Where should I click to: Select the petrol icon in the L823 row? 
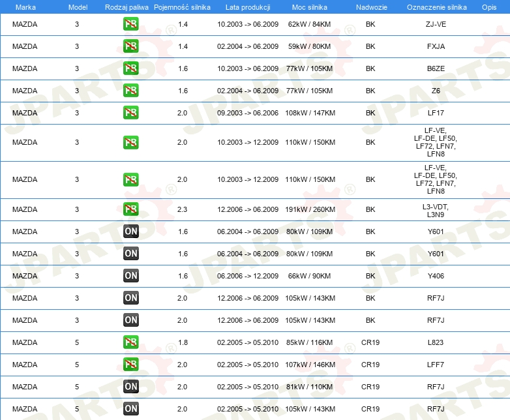click(130, 342)
